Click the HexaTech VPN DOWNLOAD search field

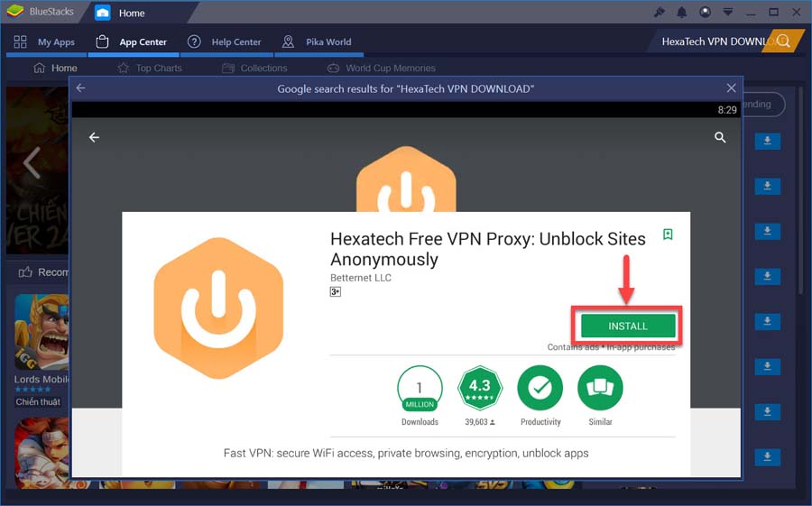(712, 41)
